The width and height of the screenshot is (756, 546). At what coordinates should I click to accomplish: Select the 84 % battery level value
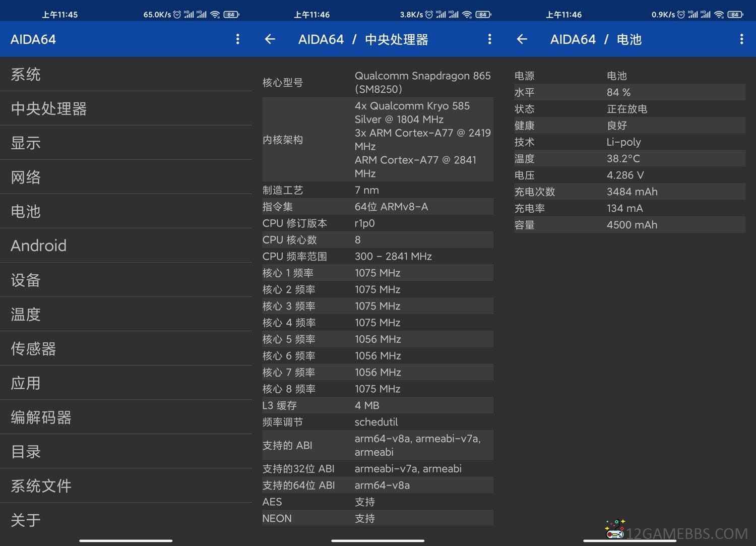pos(618,92)
